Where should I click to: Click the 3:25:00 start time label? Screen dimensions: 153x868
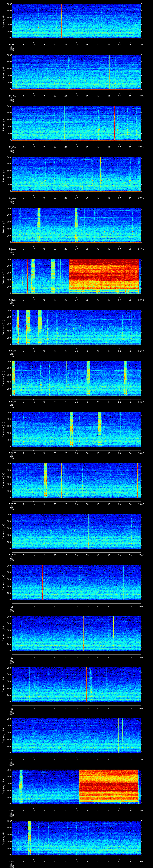click(x=12, y=504)
